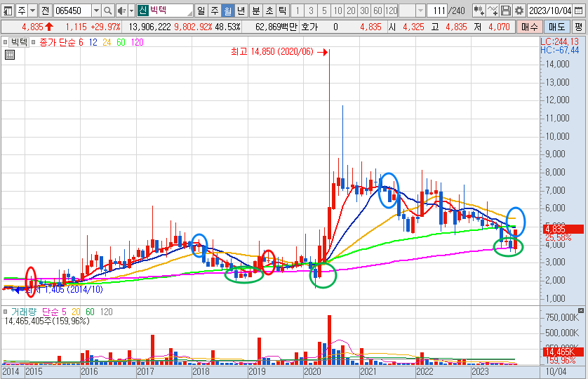588x379 pixels.
Task: Switch chart to weekly (주) period
Action: pyautogui.click(x=215, y=11)
